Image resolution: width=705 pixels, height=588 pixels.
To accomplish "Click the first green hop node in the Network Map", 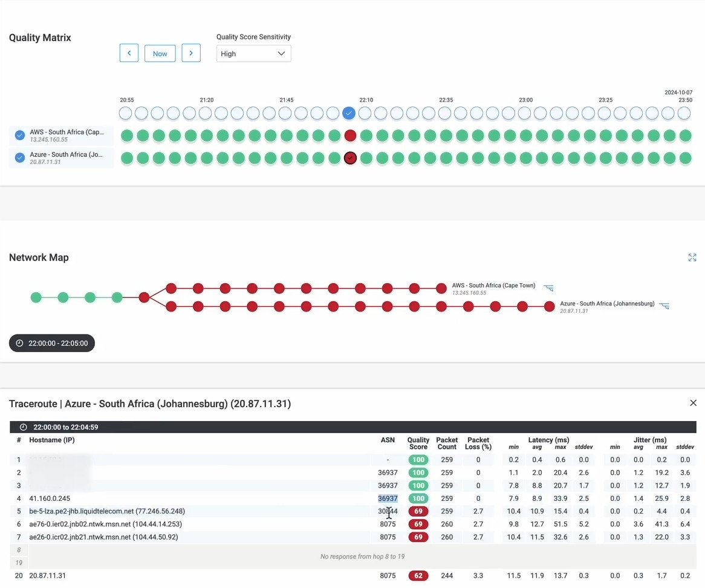I will (x=36, y=297).
